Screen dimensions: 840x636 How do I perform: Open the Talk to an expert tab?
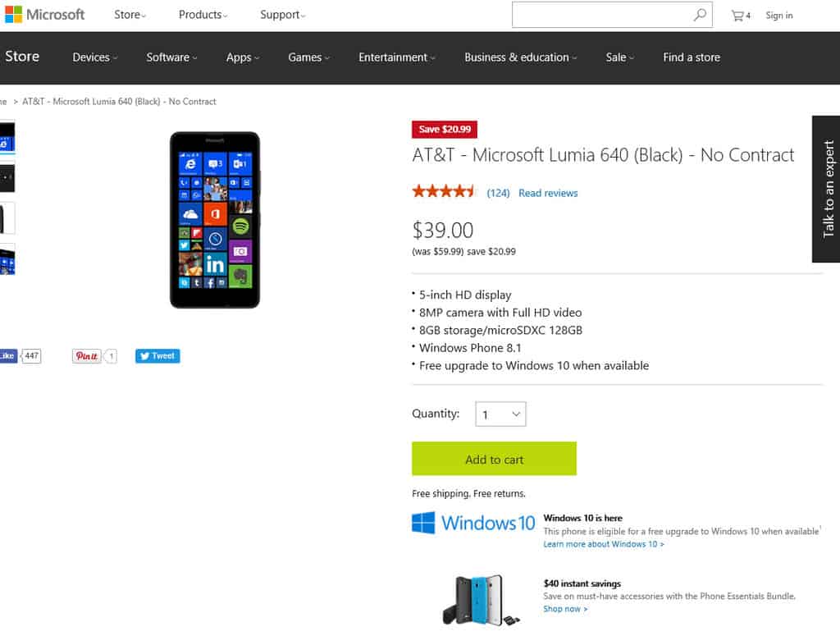click(x=827, y=189)
